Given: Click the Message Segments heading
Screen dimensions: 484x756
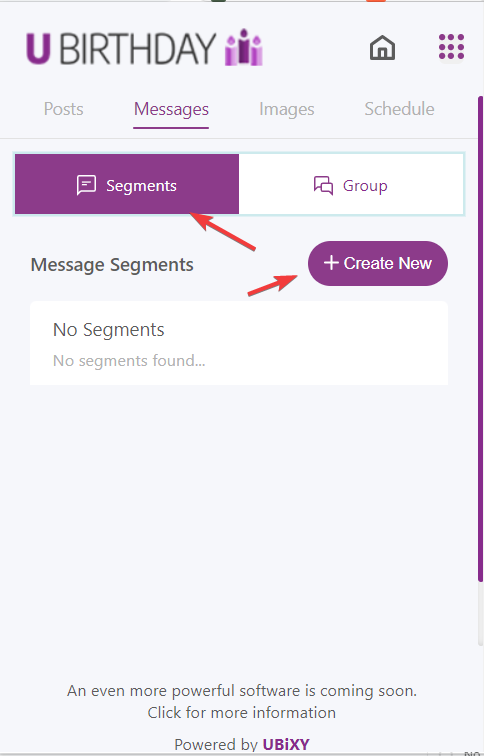Looking at the screenshot, I should click(x=112, y=265).
